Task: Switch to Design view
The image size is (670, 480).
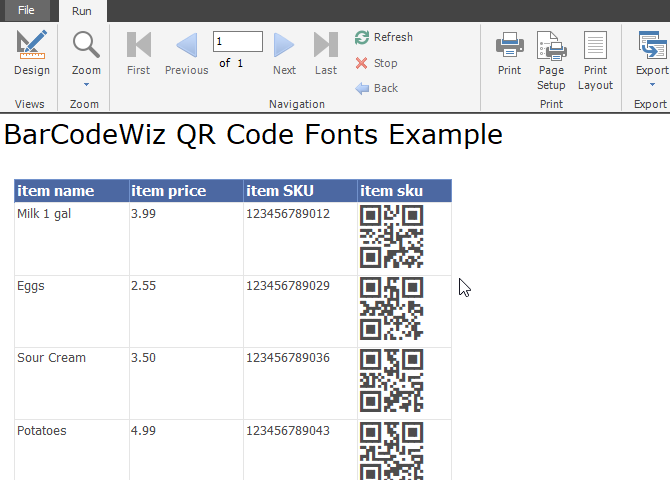Action: coord(32,52)
